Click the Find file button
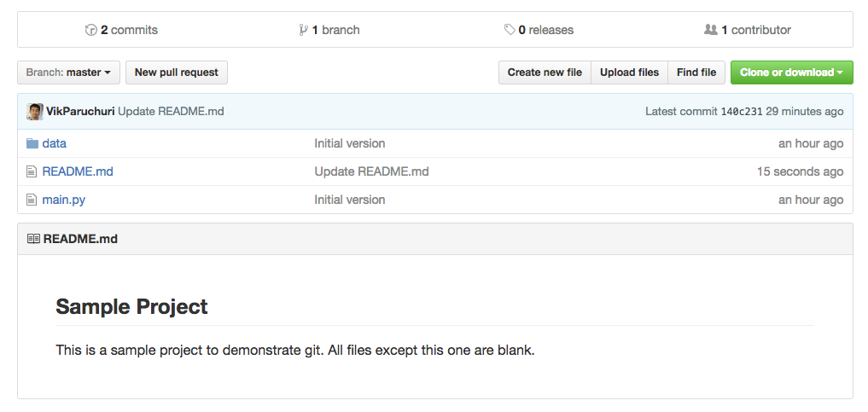This screenshot has height=412, width=868. point(696,73)
